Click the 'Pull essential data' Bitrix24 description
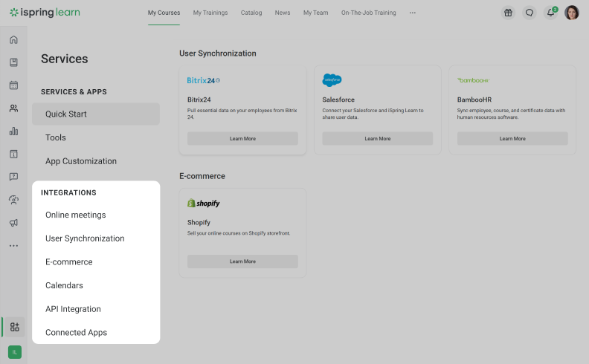This screenshot has width=589, height=364. coord(242,114)
